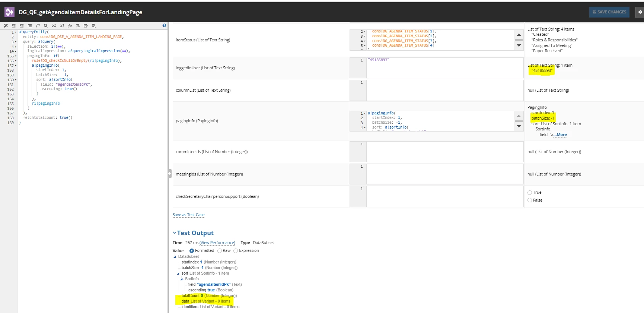Click the highlighted batchSize: -1 value
644x313 pixels.
tap(543, 118)
